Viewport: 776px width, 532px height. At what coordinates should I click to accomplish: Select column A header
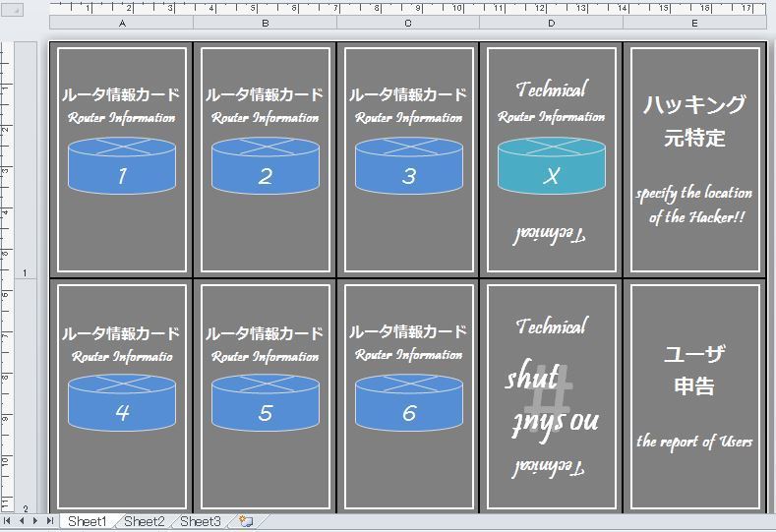tap(122, 23)
